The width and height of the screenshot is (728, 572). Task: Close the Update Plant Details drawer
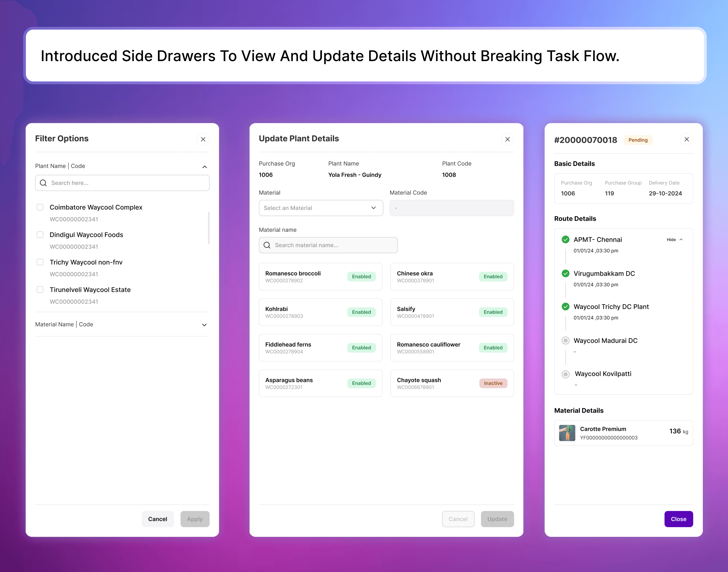pyautogui.click(x=507, y=139)
